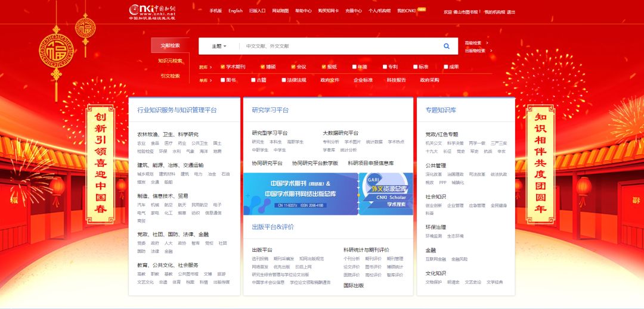Click 公共图书馆 link

tap(188, 274)
